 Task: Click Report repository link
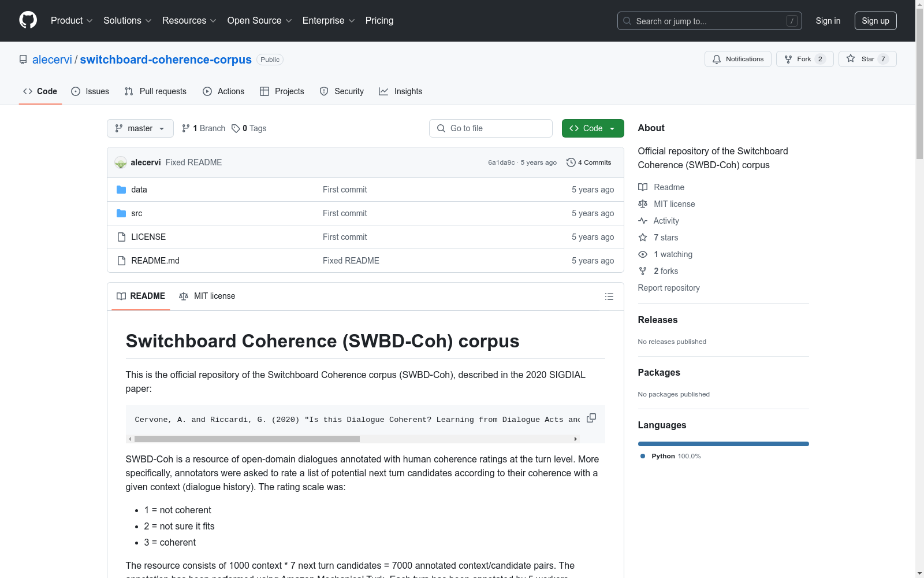coord(669,288)
